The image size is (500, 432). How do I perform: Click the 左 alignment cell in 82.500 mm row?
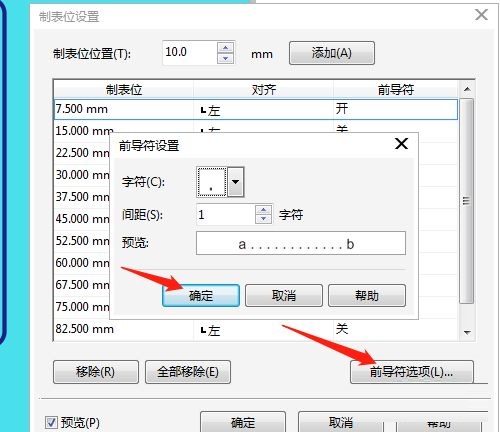coord(263,330)
